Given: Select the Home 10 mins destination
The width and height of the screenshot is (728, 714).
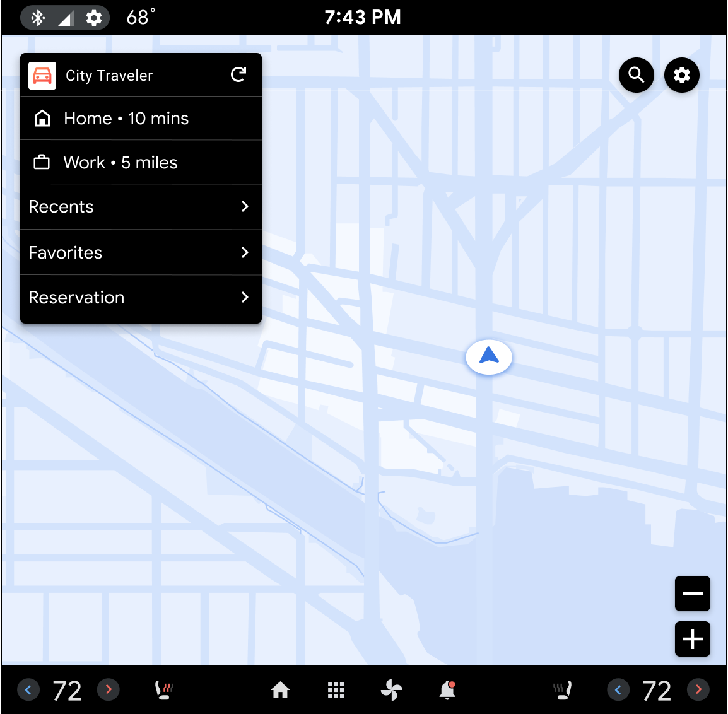Looking at the screenshot, I should tap(140, 118).
